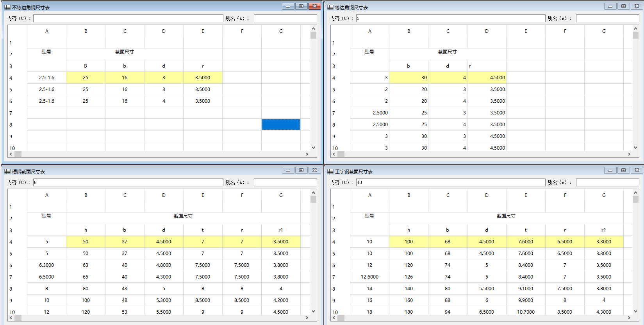Minimize the 工字钢截面尺寸表 window
644x325 pixels.
pyautogui.click(x=610, y=170)
